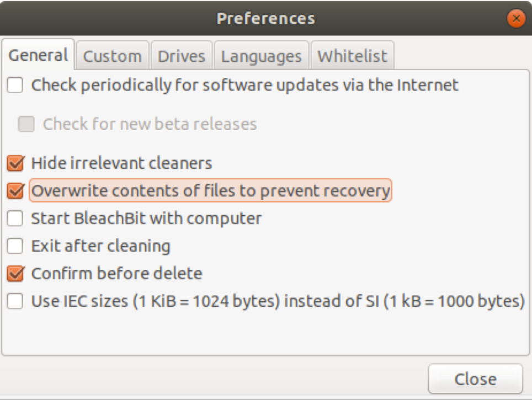532x400 pixels.
Task: Enable Start BleachBit with computer checkbox
Action: [x=15, y=218]
